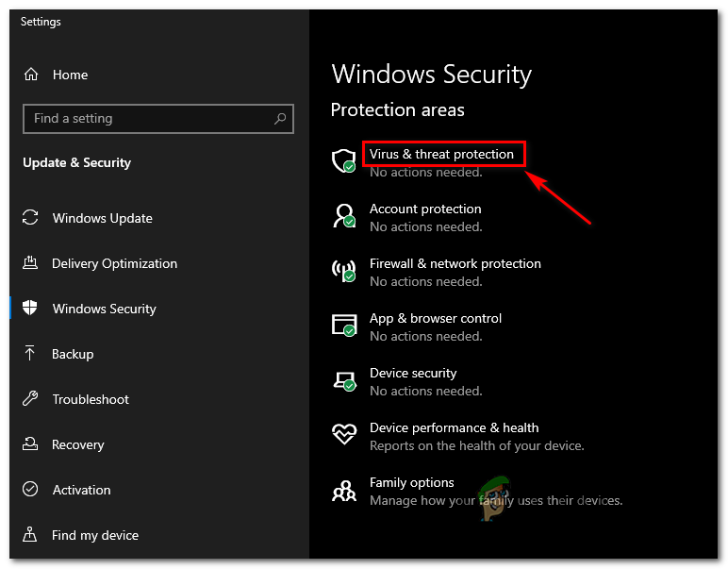Open Virus & threat protection
Viewport: 728px width, 569px height.
pyautogui.click(x=441, y=154)
